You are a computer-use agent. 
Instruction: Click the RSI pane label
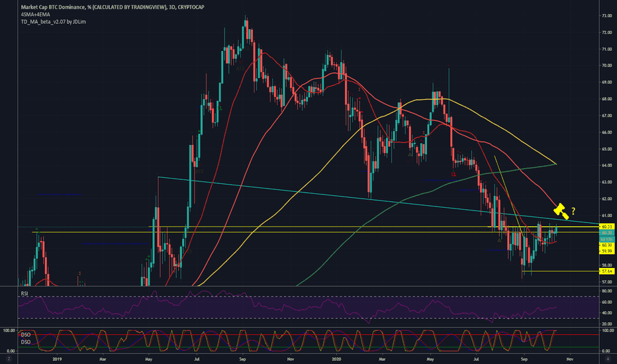pyautogui.click(x=24, y=294)
